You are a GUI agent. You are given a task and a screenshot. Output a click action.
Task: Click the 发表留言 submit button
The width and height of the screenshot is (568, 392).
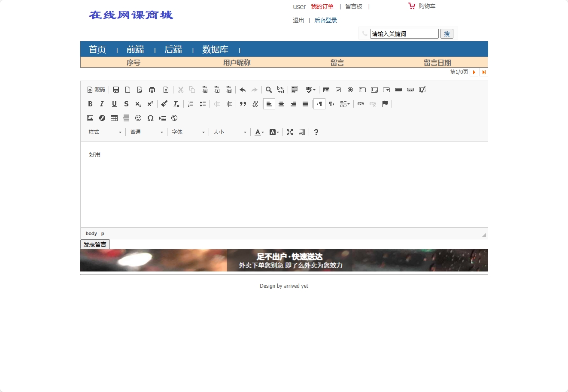95,244
